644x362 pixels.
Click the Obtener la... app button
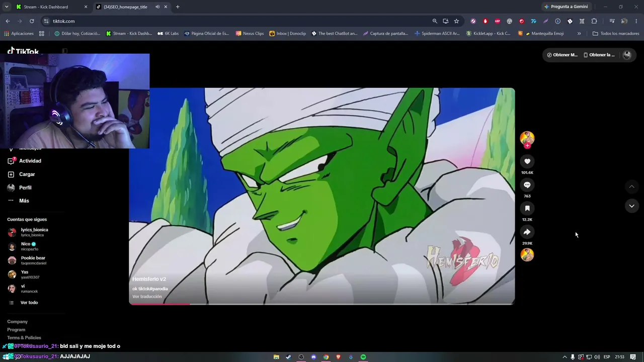(599, 55)
